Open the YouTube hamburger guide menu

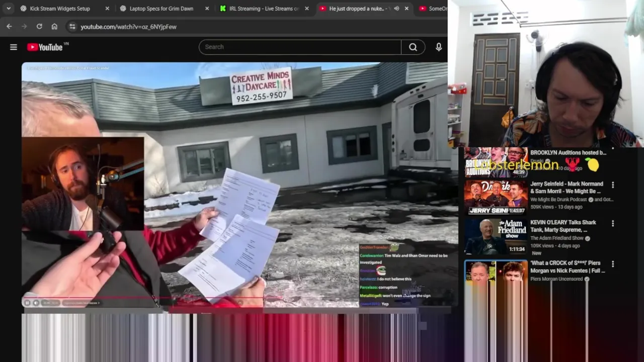[x=14, y=47]
